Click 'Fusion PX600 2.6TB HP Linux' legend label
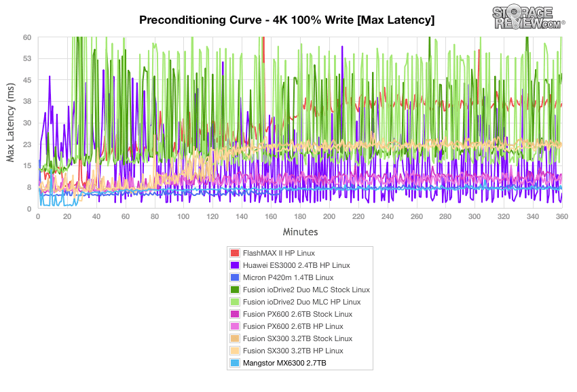Screen dimensions: 577x392 coord(293,326)
